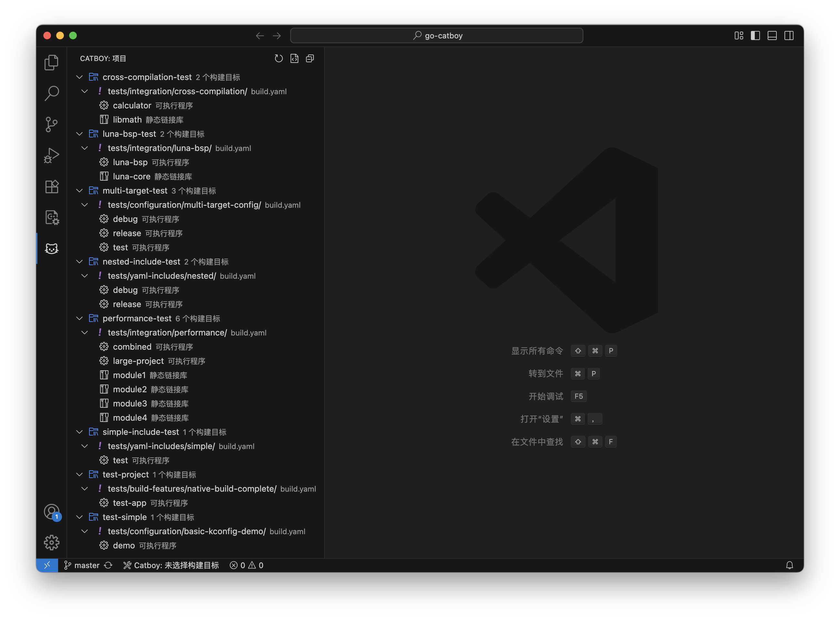Viewport: 840px width, 620px height.
Task: Open the Source Control view
Action: pos(51,124)
